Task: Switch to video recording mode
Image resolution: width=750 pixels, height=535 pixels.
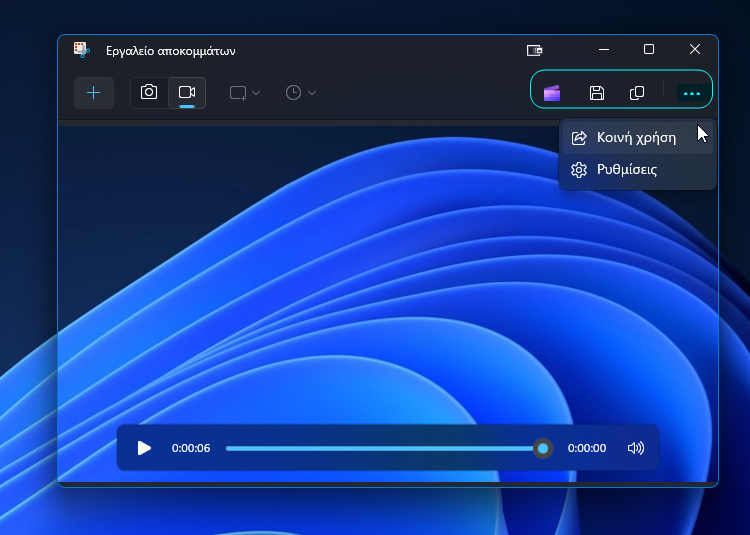Action: point(187,92)
